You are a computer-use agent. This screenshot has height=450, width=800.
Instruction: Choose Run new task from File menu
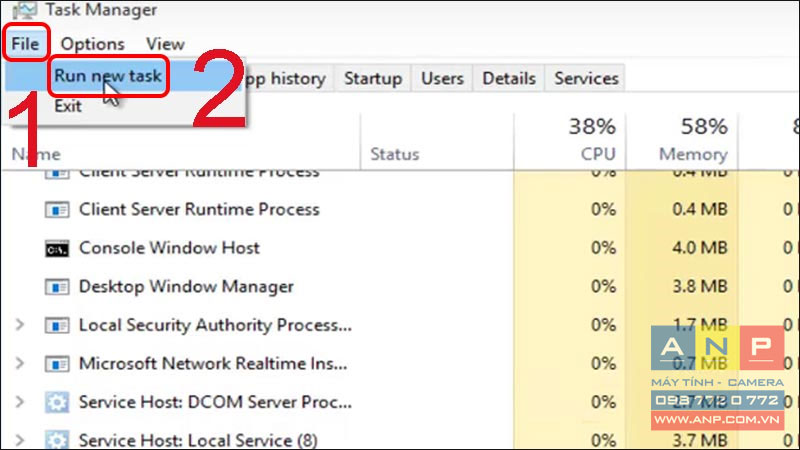[x=108, y=76]
